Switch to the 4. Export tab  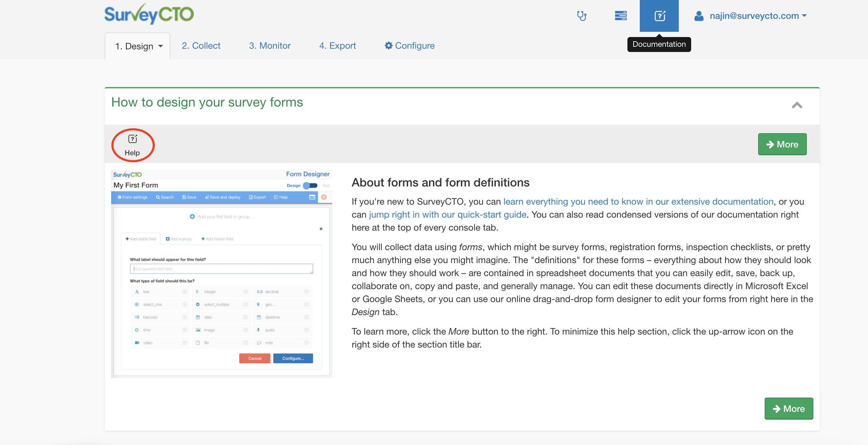tap(337, 46)
